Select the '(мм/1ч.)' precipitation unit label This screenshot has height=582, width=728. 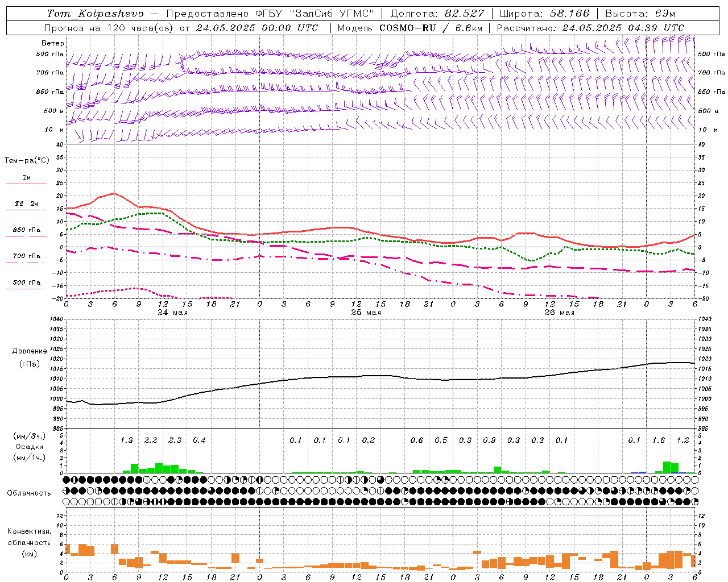click(x=28, y=458)
